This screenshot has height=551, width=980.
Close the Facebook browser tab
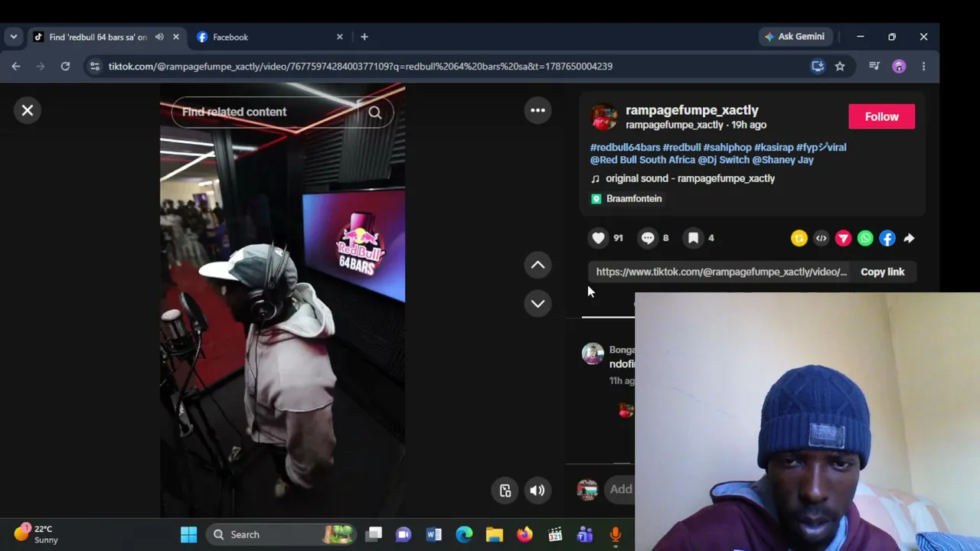340,37
